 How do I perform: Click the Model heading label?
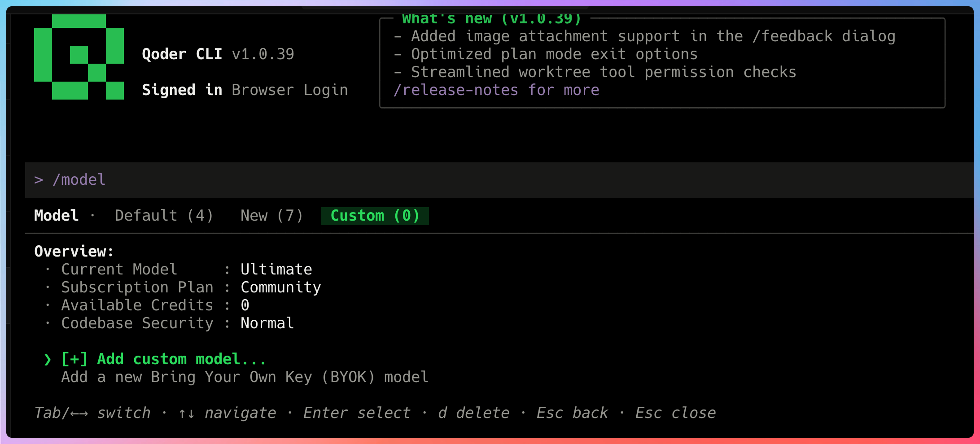click(x=57, y=216)
